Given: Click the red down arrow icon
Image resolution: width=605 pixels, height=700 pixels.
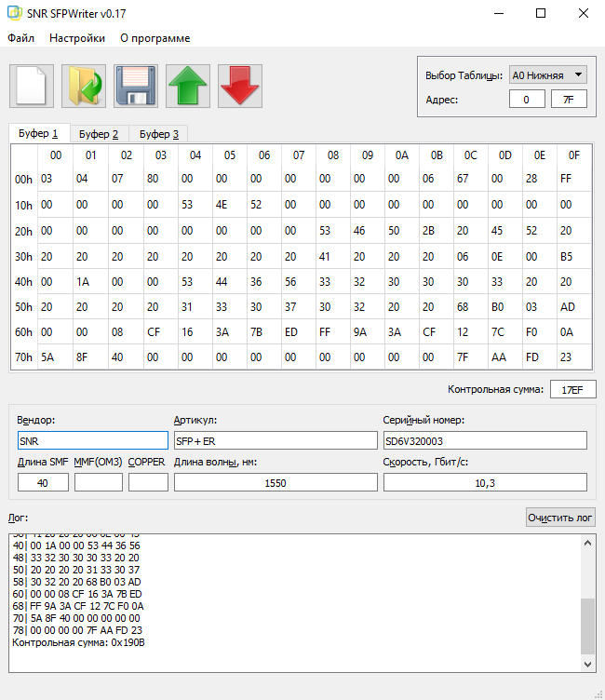Looking at the screenshot, I should (x=240, y=86).
